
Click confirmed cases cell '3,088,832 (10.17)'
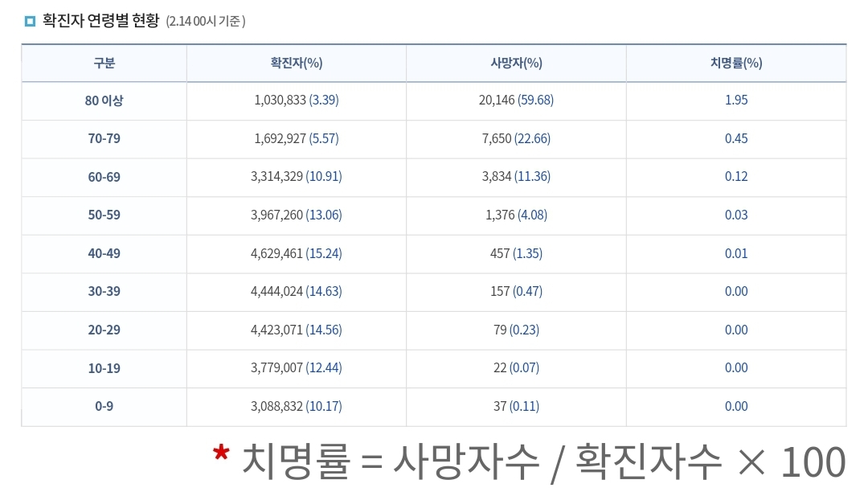296,407
